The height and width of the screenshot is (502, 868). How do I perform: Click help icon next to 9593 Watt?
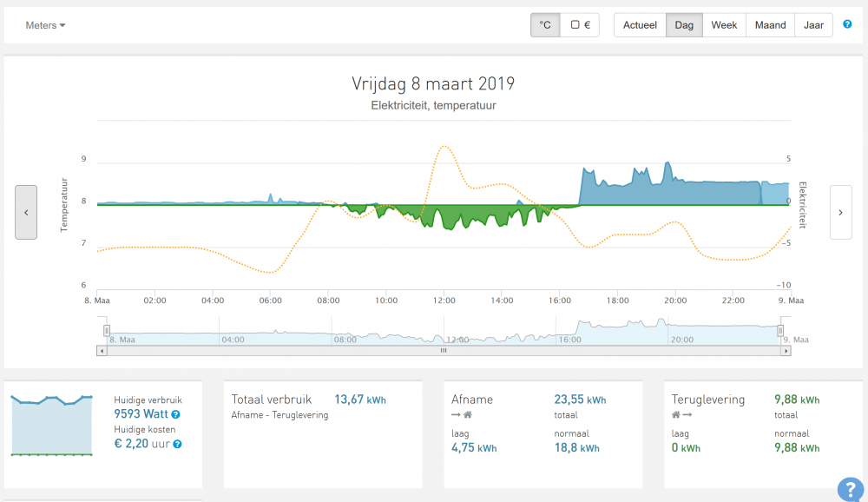click(x=176, y=415)
